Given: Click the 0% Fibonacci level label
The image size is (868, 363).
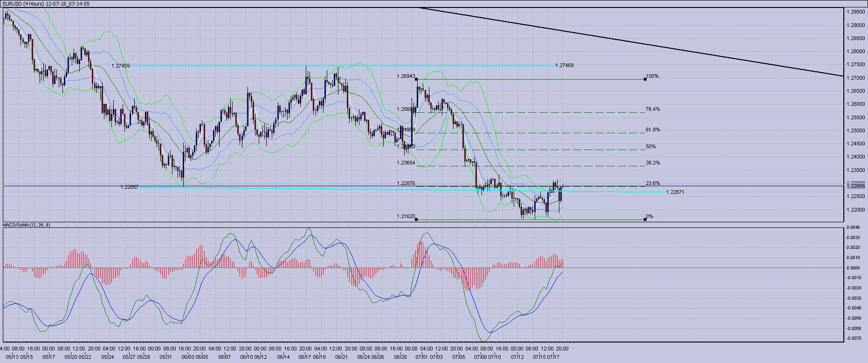Looking at the screenshot, I should click(650, 216).
